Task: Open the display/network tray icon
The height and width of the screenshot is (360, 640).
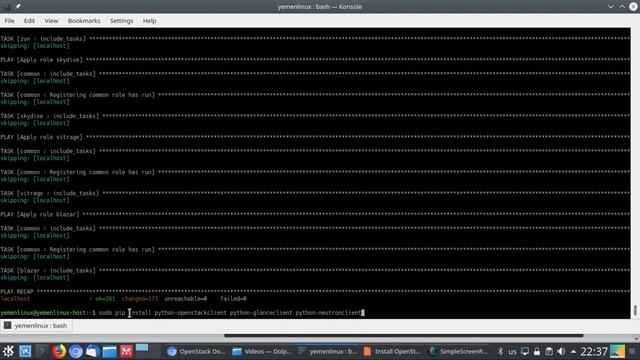Action: click(525, 351)
